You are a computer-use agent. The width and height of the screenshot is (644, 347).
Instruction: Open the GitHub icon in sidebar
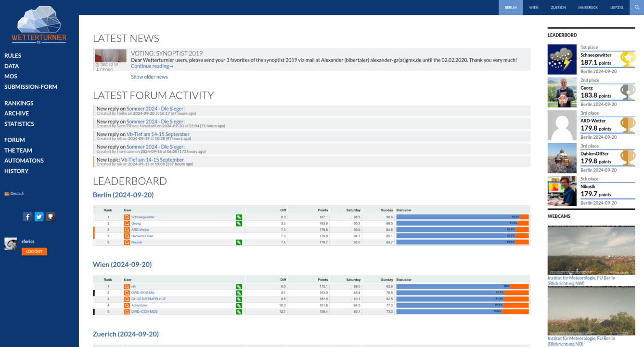[x=51, y=217]
